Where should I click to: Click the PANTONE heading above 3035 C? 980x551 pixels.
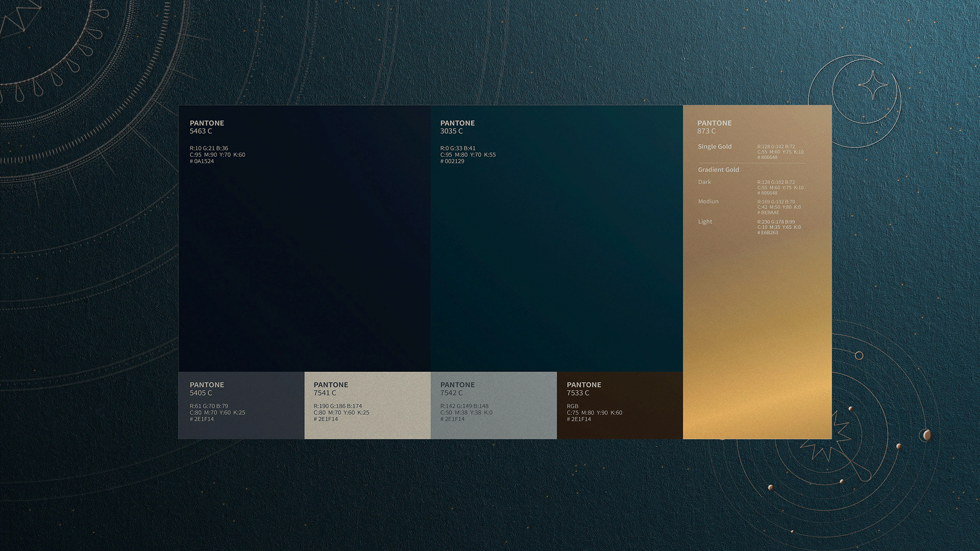click(x=457, y=123)
